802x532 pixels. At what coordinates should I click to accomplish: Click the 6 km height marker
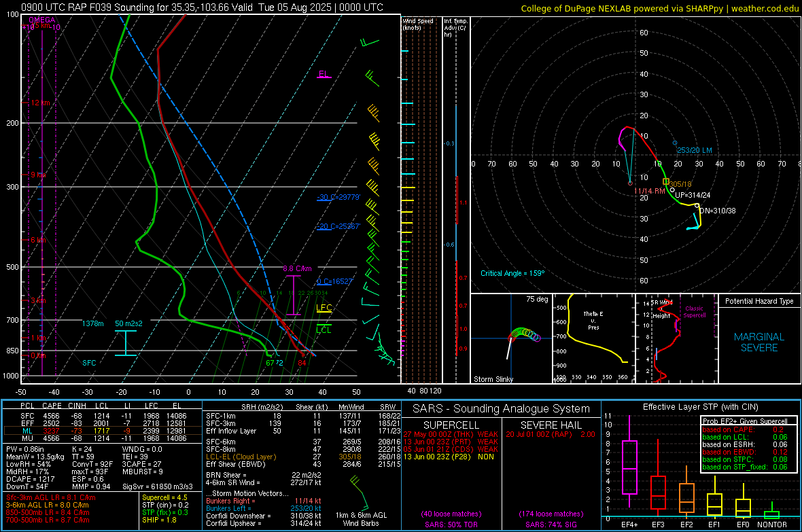(x=38, y=240)
